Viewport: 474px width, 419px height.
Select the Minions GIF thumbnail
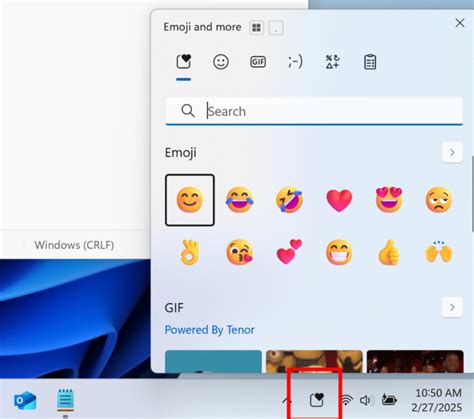coord(314,361)
